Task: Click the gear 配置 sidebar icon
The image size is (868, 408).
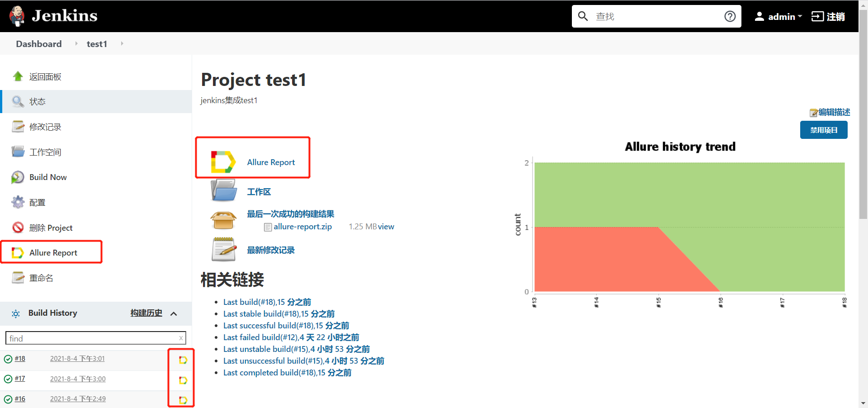Action: tap(18, 202)
